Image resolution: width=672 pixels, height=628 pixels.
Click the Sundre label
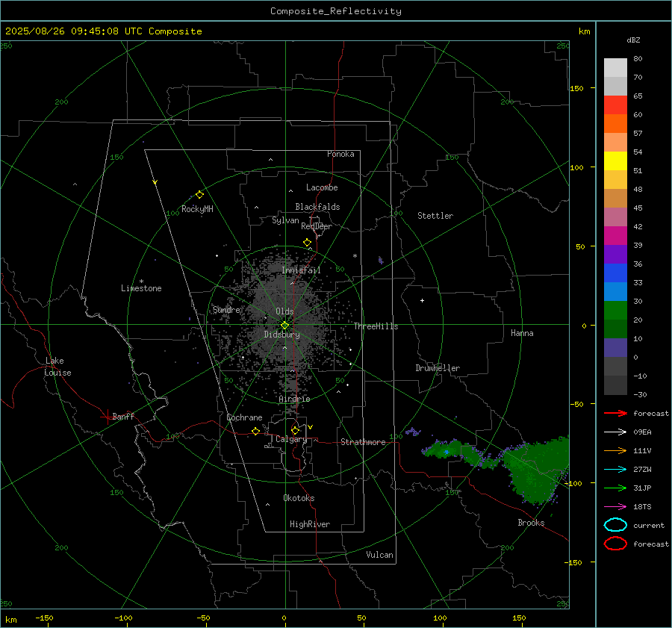click(x=226, y=310)
